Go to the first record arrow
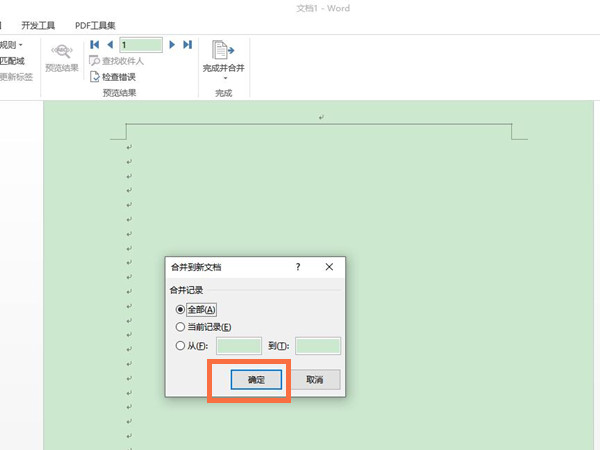600x450 pixels. tap(95, 45)
